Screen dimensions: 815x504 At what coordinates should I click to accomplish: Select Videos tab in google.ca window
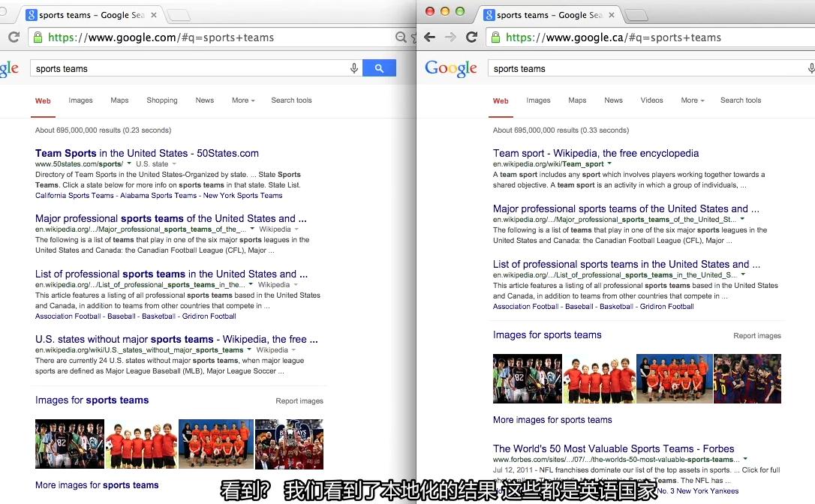click(652, 100)
